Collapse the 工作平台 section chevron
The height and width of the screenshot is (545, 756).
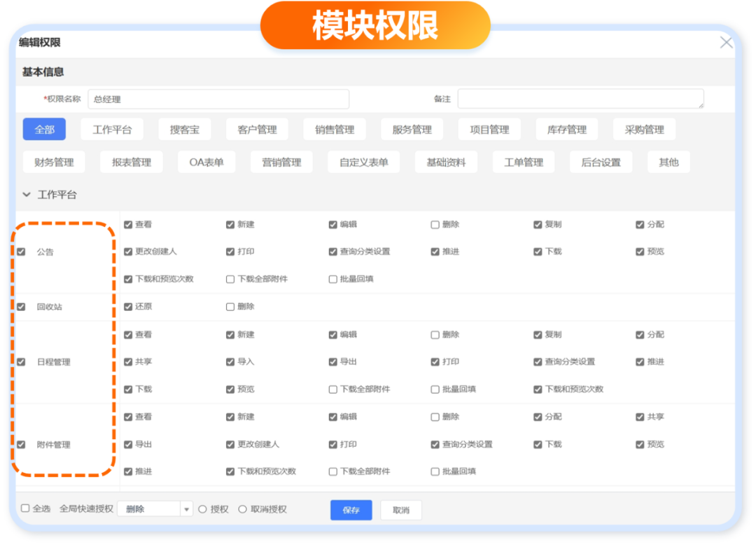[x=27, y=195]
